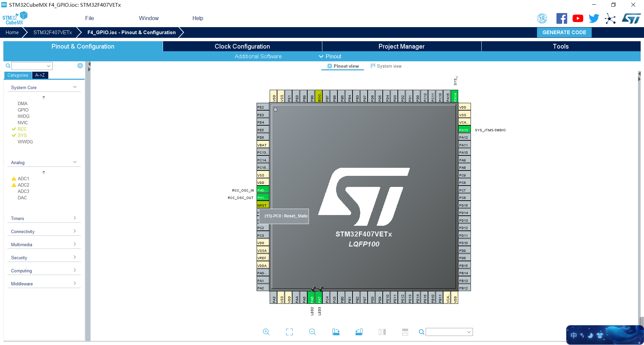Image resolution: width=644 pixels, height=345 pixels.
Task: Collapse the System Core category
Action: click(75, 86)
